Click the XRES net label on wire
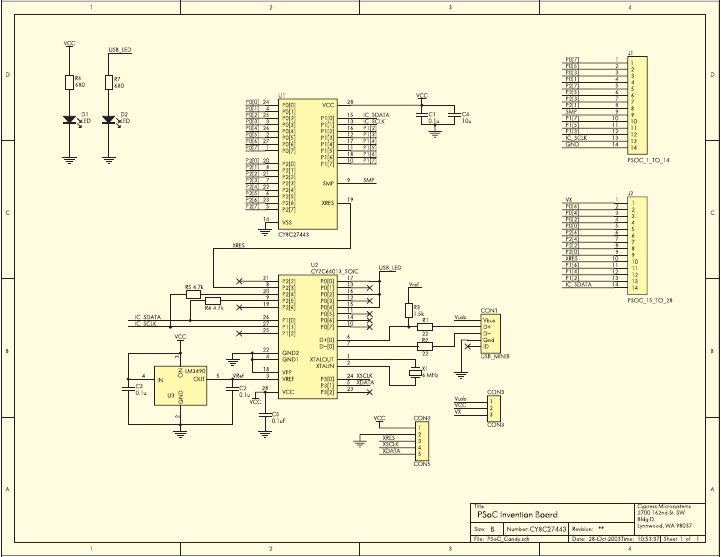 click(239, 245)
